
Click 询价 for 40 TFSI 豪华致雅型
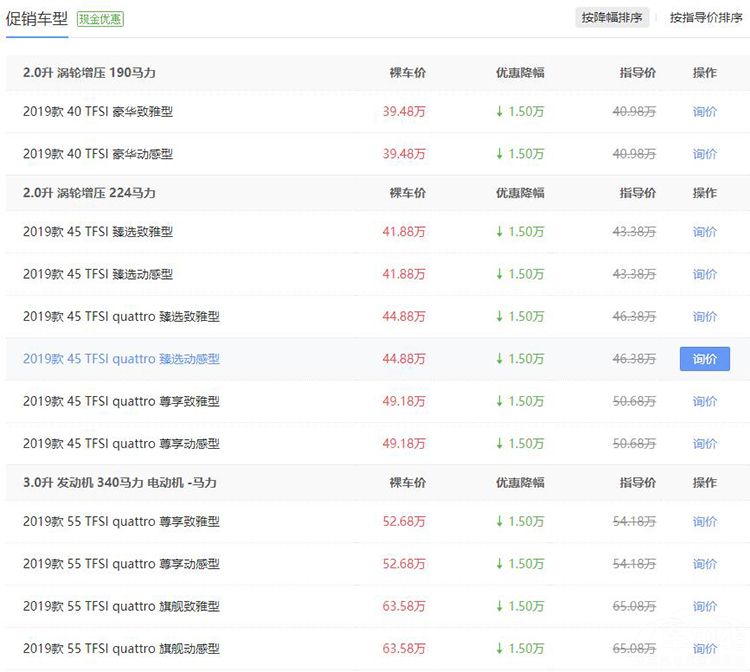(x=705, y=111)
